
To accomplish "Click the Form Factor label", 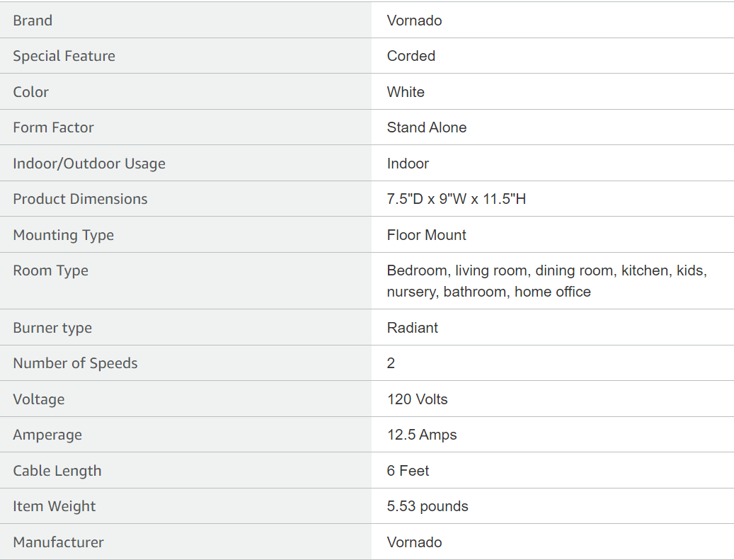I will pos(53,127).
